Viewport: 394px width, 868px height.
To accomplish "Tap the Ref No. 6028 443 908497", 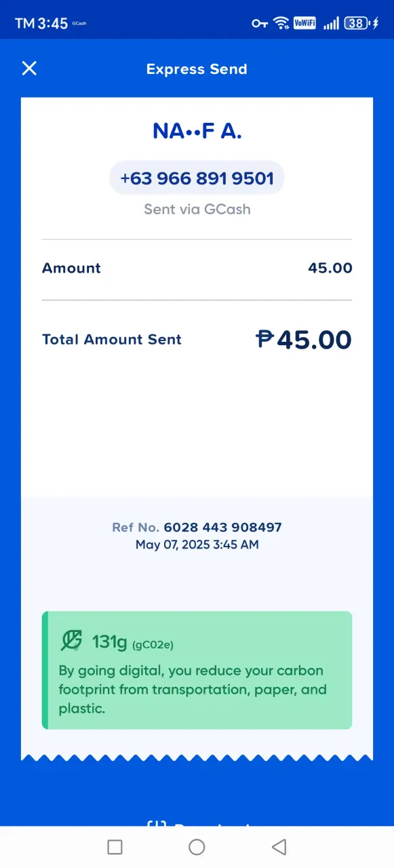I will click(197, 527).
